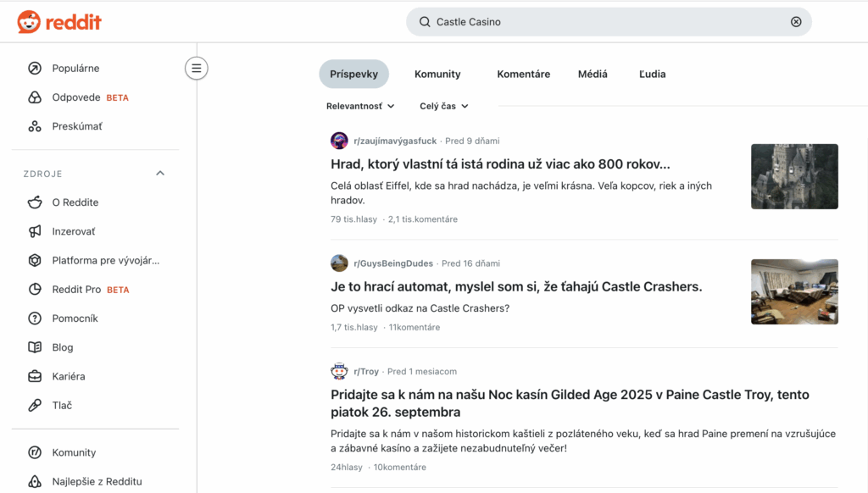
Task: Collapse the ZDROJE section
Action: (x=160, y=174)
